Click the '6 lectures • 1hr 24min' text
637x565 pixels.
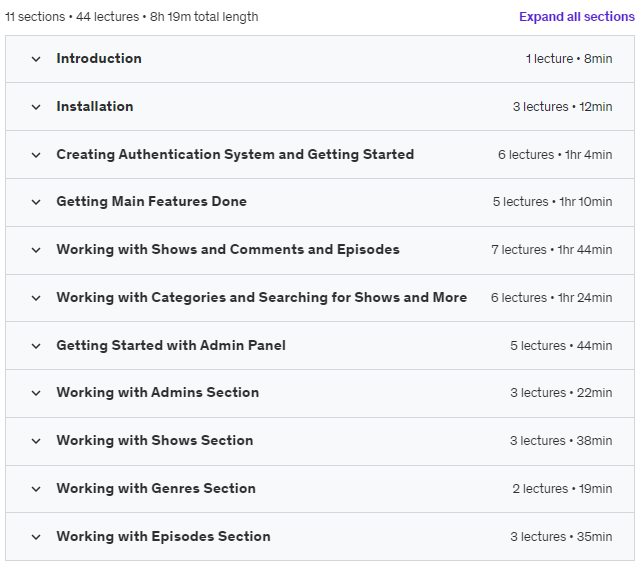(551, 298)
